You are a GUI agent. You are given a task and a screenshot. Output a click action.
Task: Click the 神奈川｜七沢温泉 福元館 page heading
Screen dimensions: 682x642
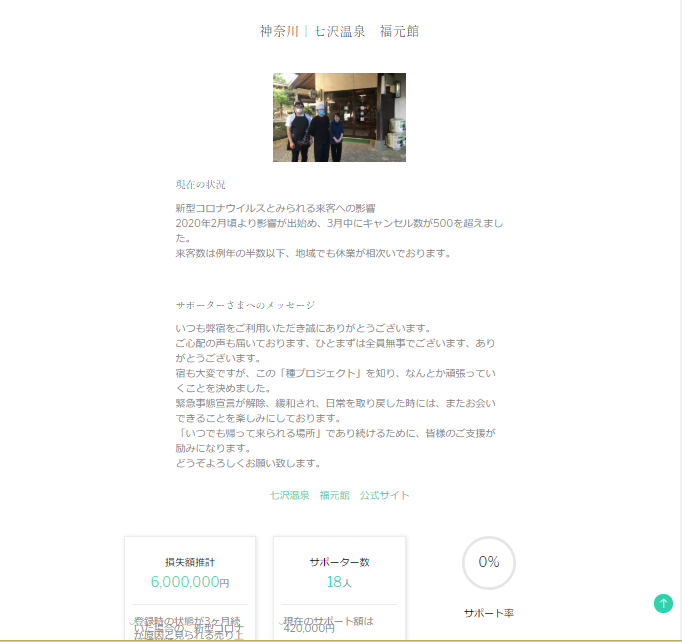pyautogui.click(x=339, y=31)
